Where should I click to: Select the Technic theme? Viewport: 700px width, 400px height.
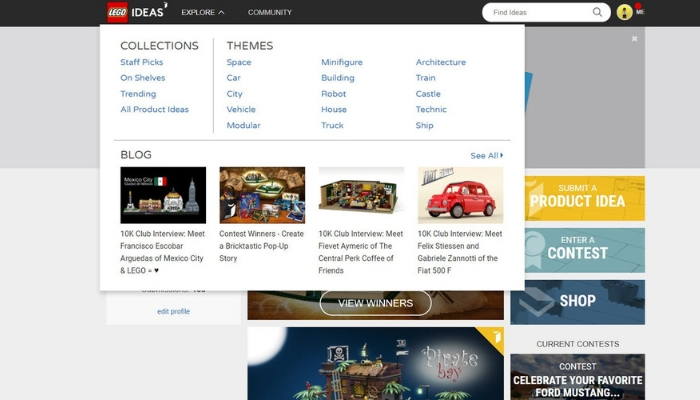431,109
